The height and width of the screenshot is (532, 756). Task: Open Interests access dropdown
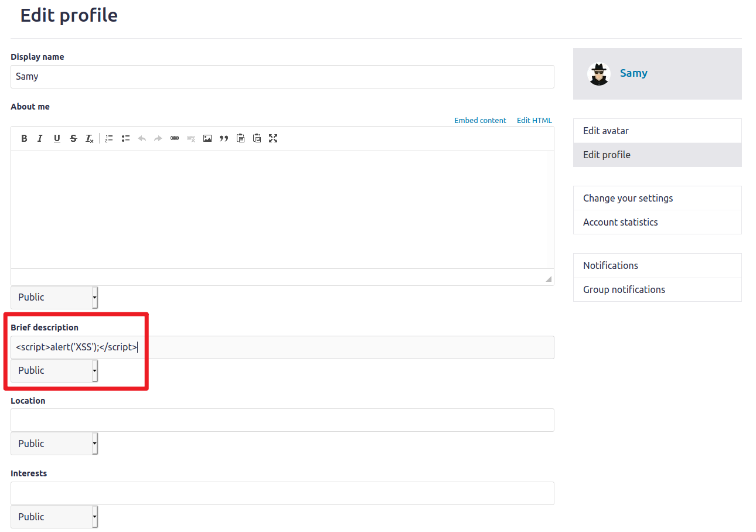pyautogui.click(x=55, y=517)
